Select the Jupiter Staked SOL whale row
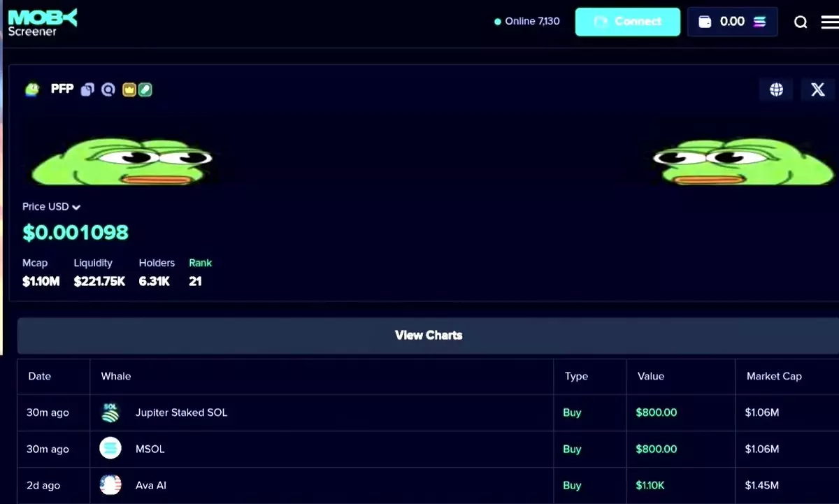 pyautogui.click(x=181, y=412)
